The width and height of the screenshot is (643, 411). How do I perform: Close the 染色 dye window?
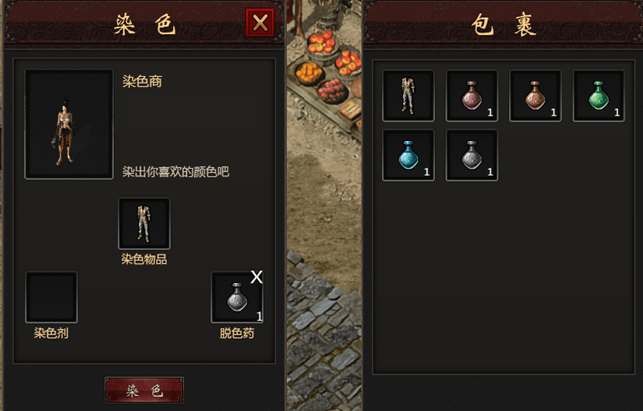[260, 23]
